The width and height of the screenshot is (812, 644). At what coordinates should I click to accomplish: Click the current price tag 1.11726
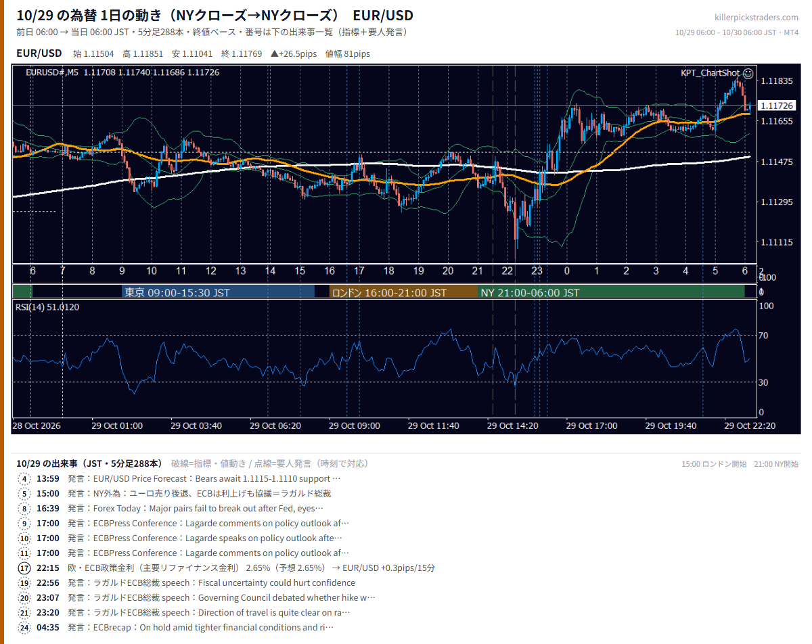(x=778, y=106)
